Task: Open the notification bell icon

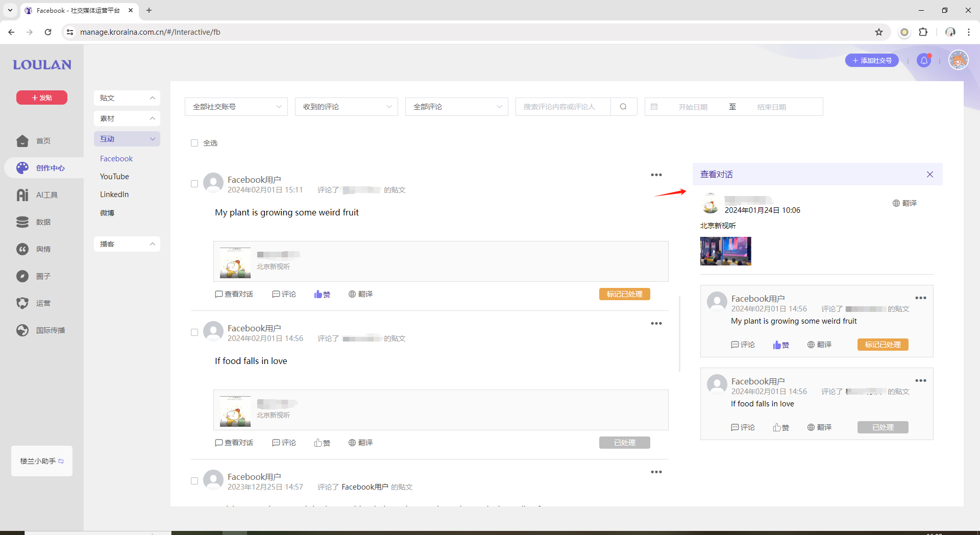Action: [x=924, y=61]
